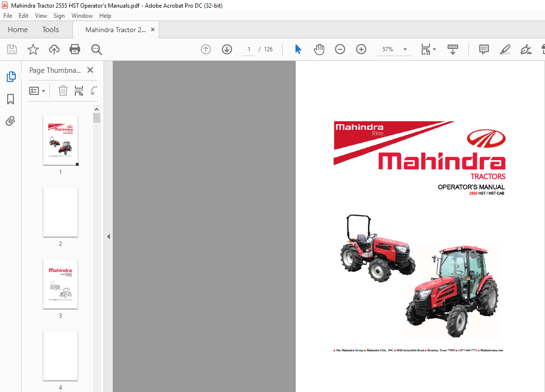Select the Mahindra Tractor document tab
This screenshot has width=545, height=392.
pyautogui.click(x=116, y=30)
